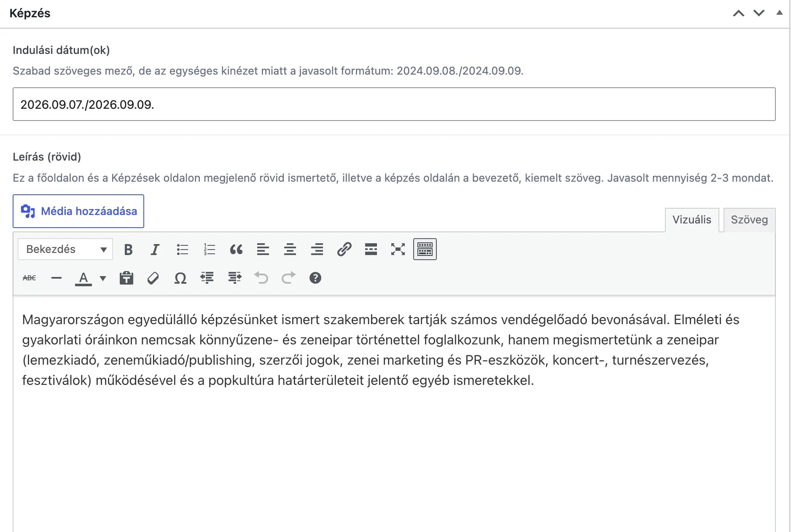Clear formatting with the eraser icon
The width and height of the screenshot is (791, 532).
153,278
